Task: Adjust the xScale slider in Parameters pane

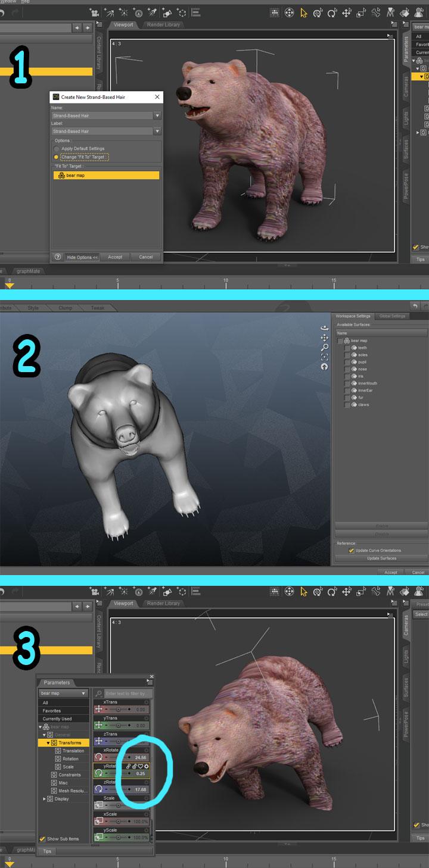Action: click(118, 821)
